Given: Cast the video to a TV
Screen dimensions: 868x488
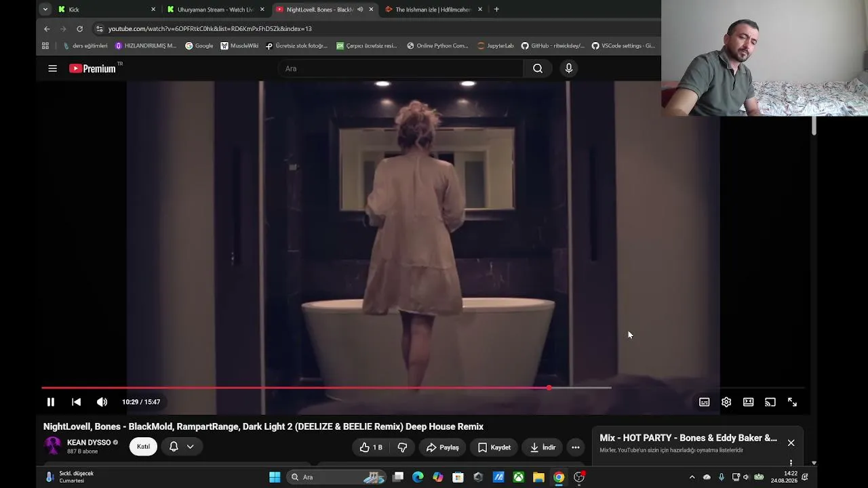Looking at the screenshot, I should [x=770, y=402].
